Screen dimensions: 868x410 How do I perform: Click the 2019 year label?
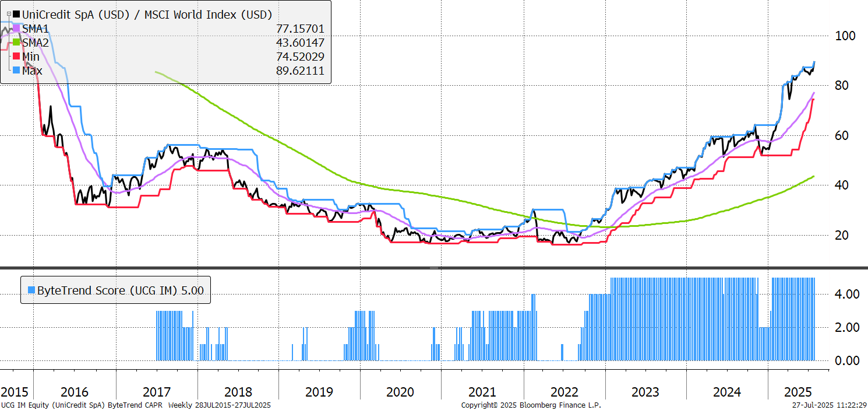click(319, 391)
